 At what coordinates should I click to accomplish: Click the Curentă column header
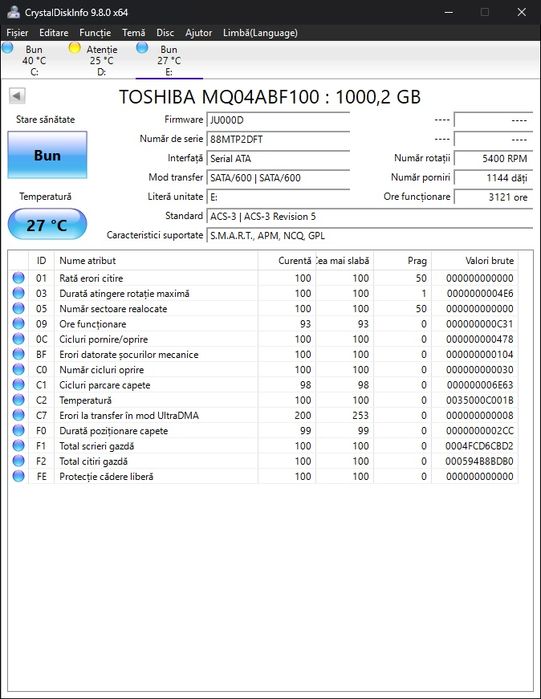point(287,261)
